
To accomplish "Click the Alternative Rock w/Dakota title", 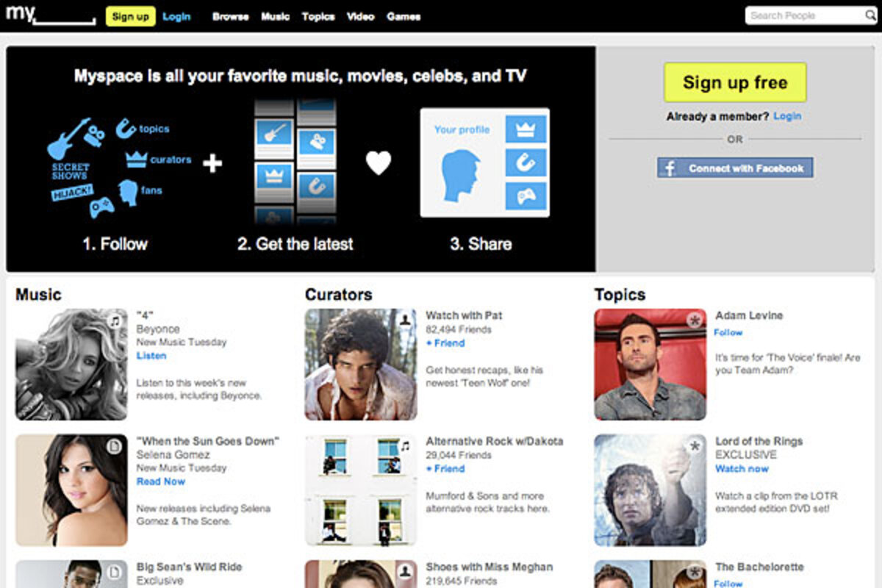I will tap(495, 441).
